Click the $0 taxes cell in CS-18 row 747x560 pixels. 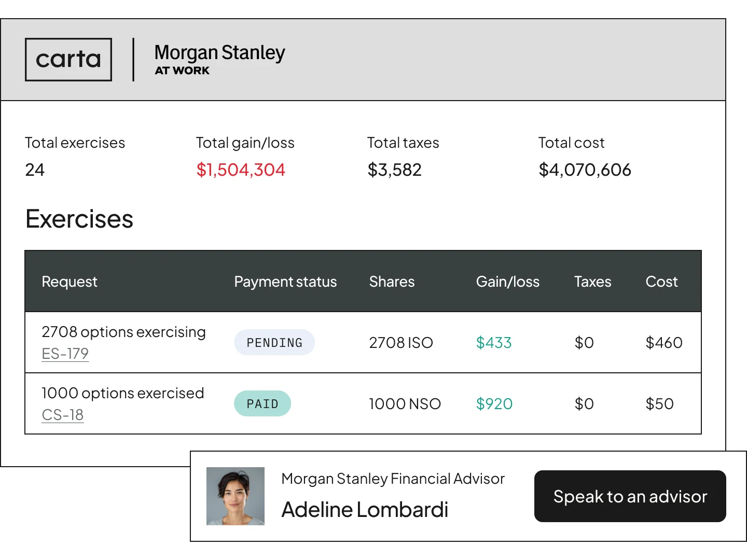584,404
